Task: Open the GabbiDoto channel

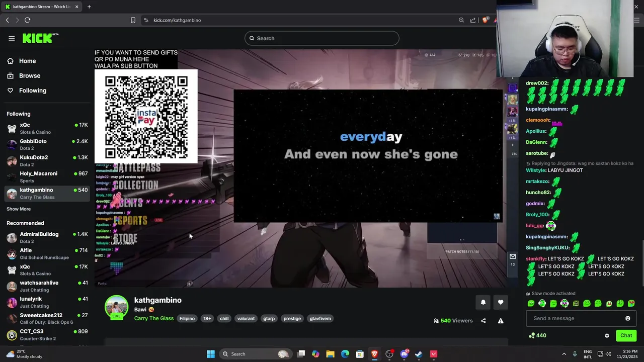Action: [47, 145]
